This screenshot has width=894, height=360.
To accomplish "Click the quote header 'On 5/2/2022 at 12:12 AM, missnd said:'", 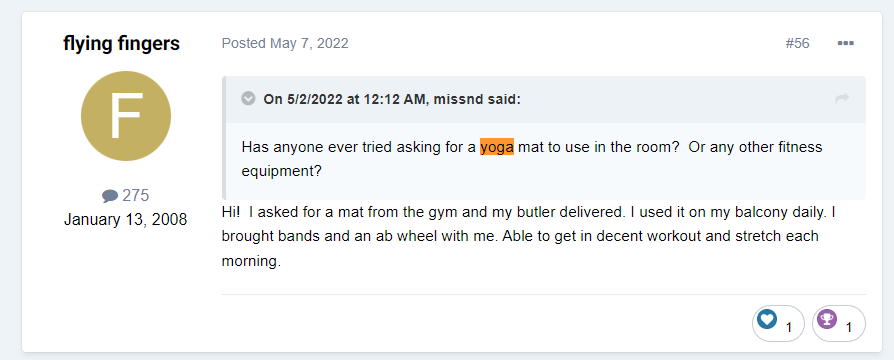I will (392, 99).
